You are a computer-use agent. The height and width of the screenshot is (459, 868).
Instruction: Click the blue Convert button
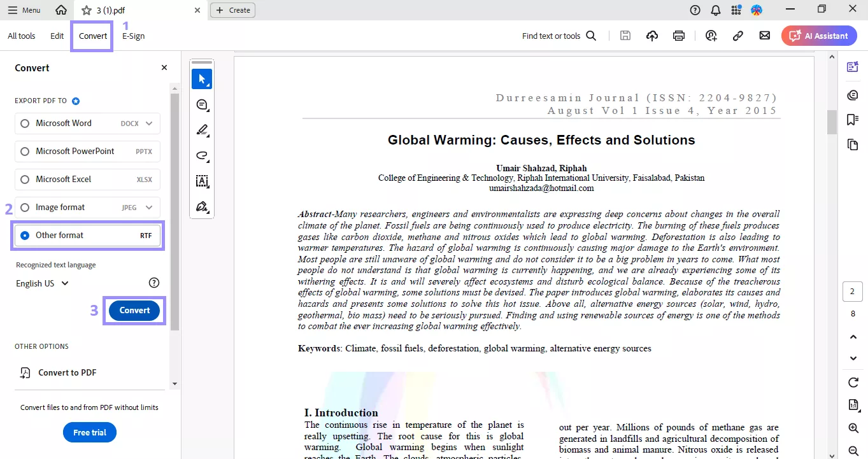click(x=134, y=311)
